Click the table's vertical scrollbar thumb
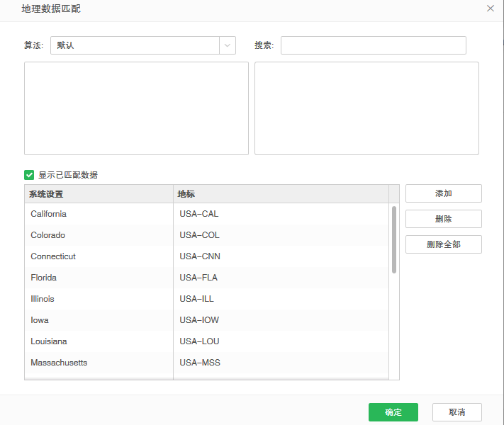The image size is (504, 425). pyautogui.click(x=394, y=239)
